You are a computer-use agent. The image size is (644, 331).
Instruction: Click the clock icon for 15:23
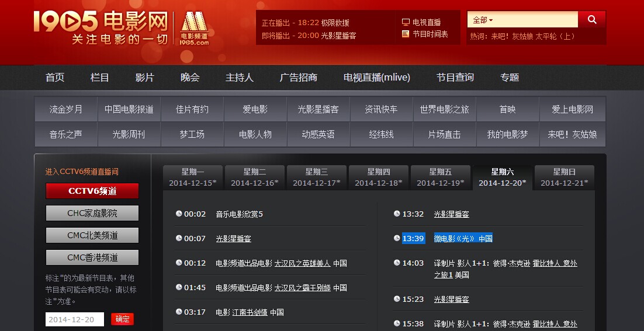coord(397,299)
